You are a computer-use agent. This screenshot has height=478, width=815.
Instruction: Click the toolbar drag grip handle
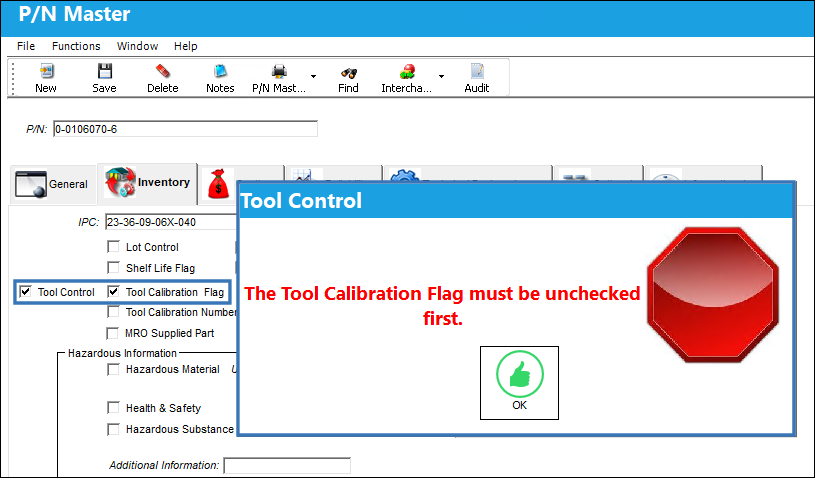(x=13, y=78)
